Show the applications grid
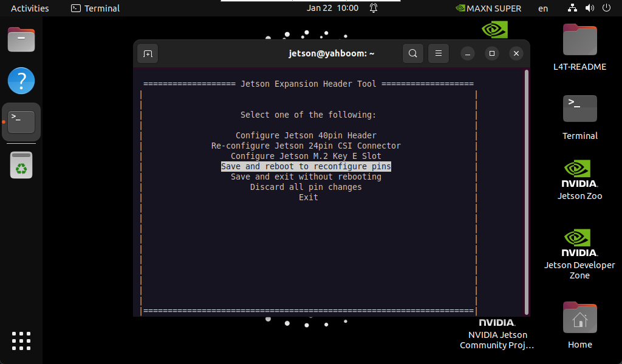The image size is (622, 364). click(x=21, y=341)
